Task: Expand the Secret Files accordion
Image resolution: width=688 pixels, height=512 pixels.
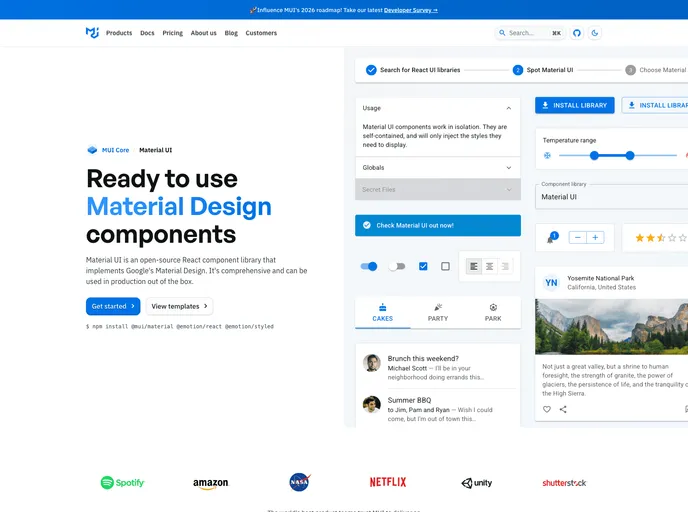Action: click(x=438, y=190)
